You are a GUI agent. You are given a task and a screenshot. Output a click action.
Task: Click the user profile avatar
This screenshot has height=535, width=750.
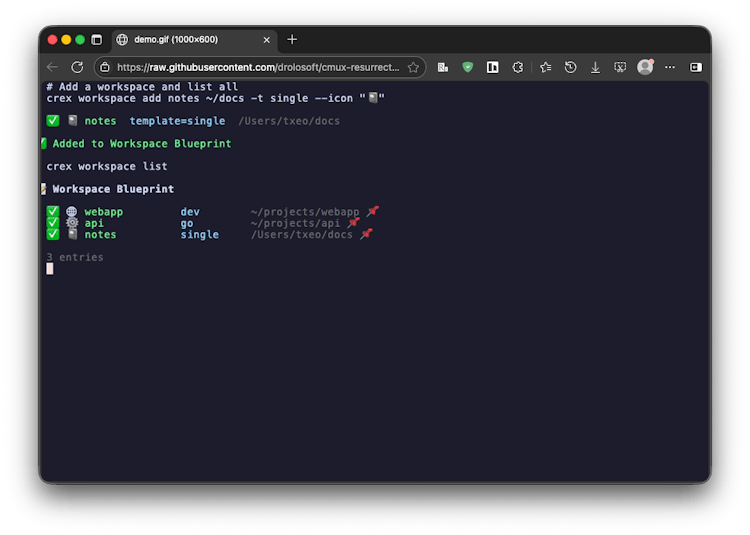click(645, 67)
